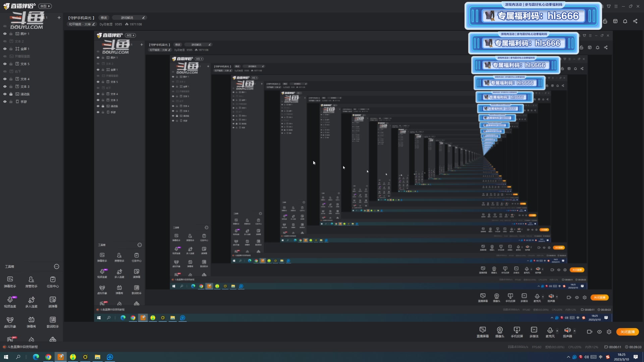Click 关闭直播 to end stream
The image size is (644, 362).
[627, 332]
